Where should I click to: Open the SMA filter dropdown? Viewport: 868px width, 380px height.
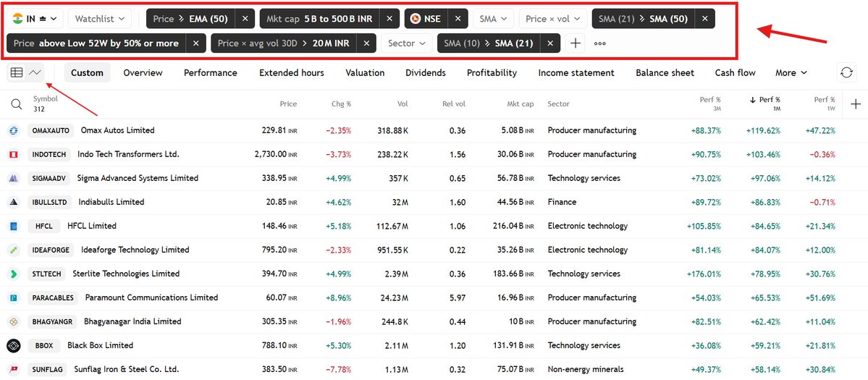coord(493,19)
